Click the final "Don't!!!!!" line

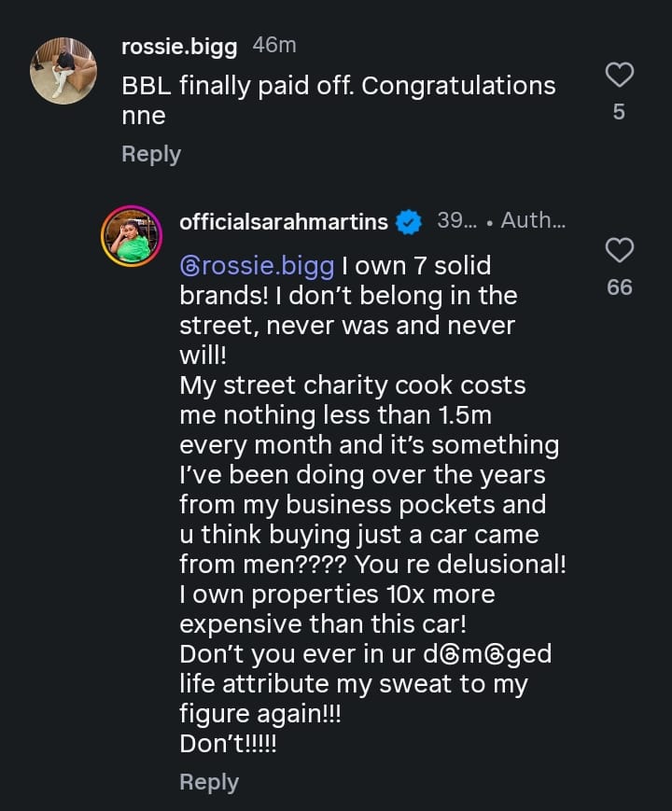[228, 744]
